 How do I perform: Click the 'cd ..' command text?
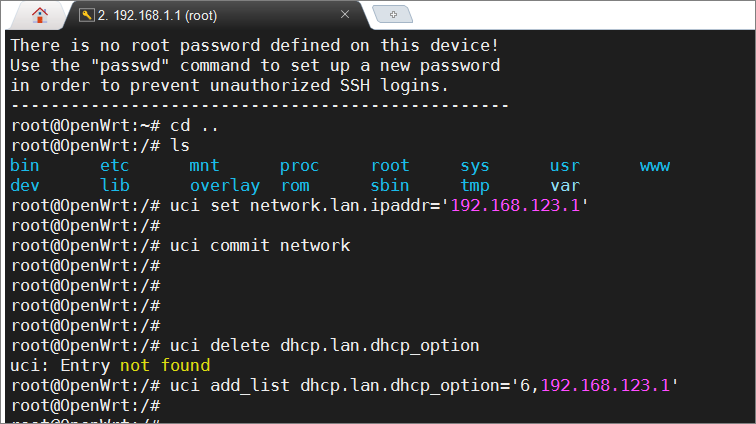click(x=194, y=126)
